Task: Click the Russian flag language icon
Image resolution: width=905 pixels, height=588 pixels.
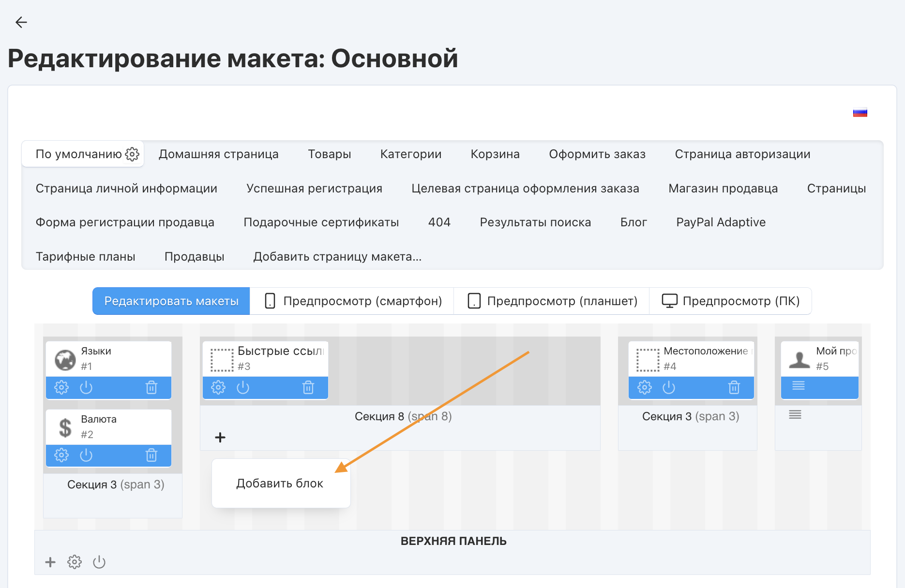Action: pyautogui.click(x=860, y=113)
